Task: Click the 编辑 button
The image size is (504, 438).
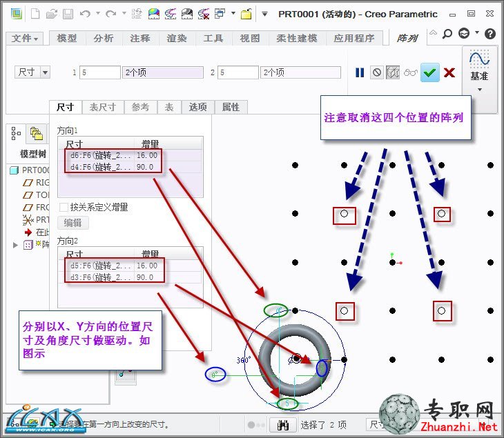Action: (73, 223)
